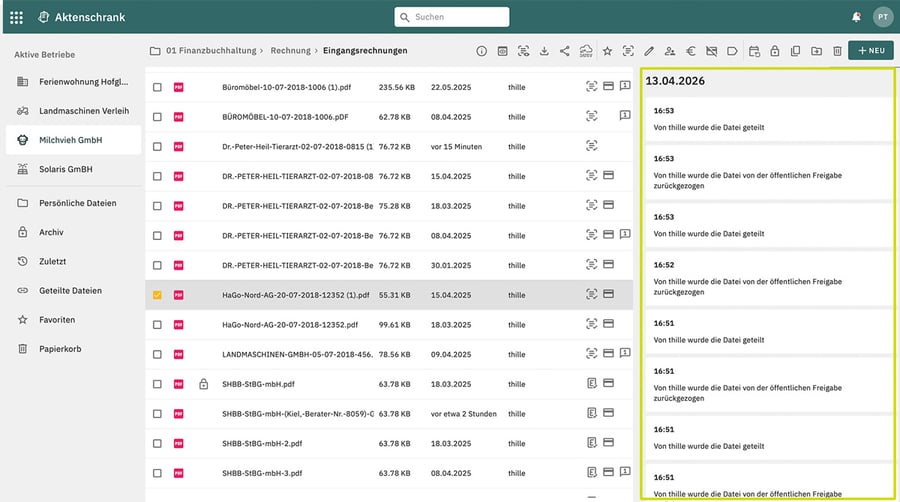The height and width of the screenshot is (502, 900).
Task: Click the file size 235.56 KB
Action: click(397, 87)
